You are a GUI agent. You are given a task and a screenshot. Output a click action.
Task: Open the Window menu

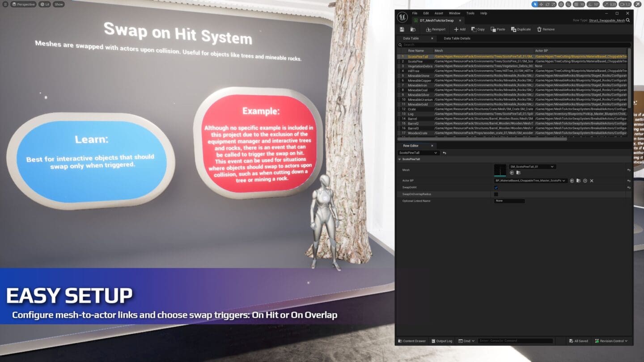[454, 13]
